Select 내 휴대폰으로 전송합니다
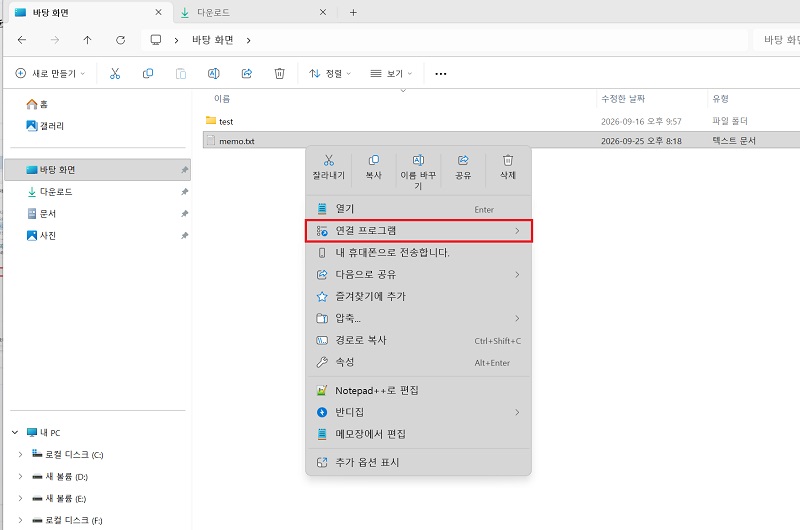The image size is (800, 530). (x=418, y=253)
